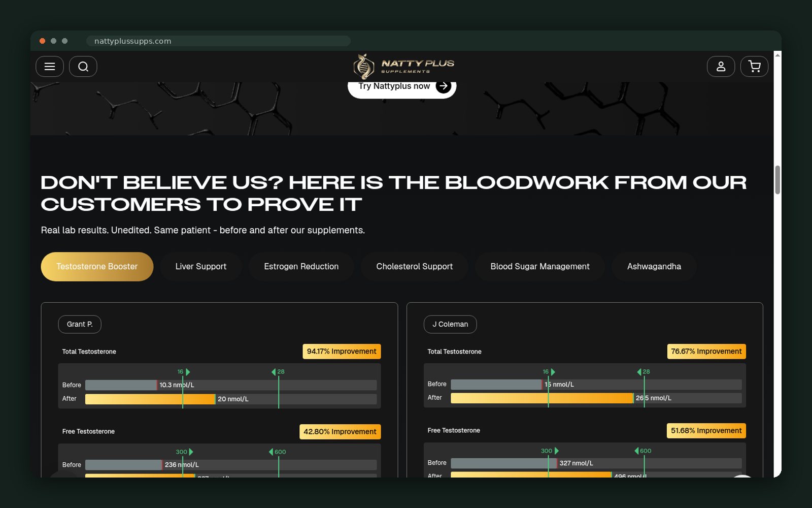Switch to the Liver Support tab
Image resolution: width=812 pixels, height=508 pixels.
coord(201,267)
